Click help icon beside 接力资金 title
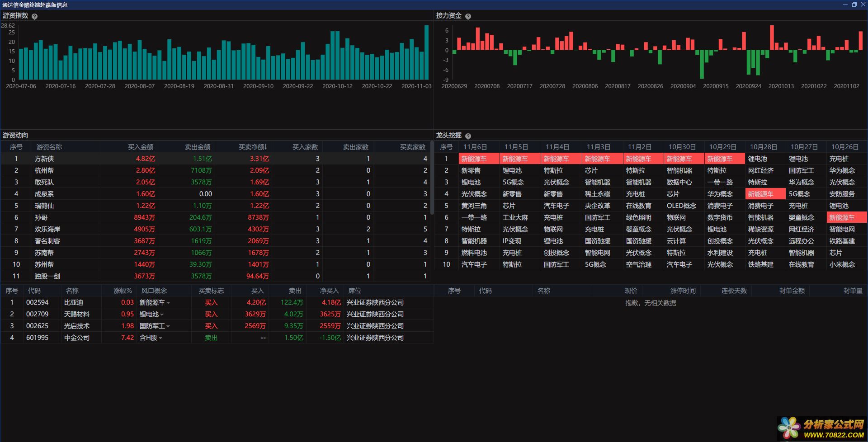 click(468, 16)
